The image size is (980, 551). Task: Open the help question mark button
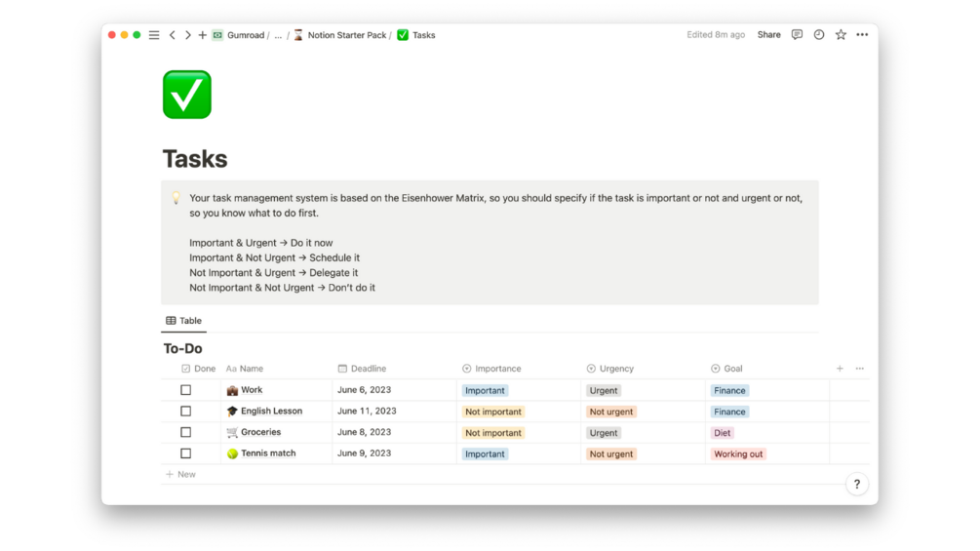coord(857,484)
